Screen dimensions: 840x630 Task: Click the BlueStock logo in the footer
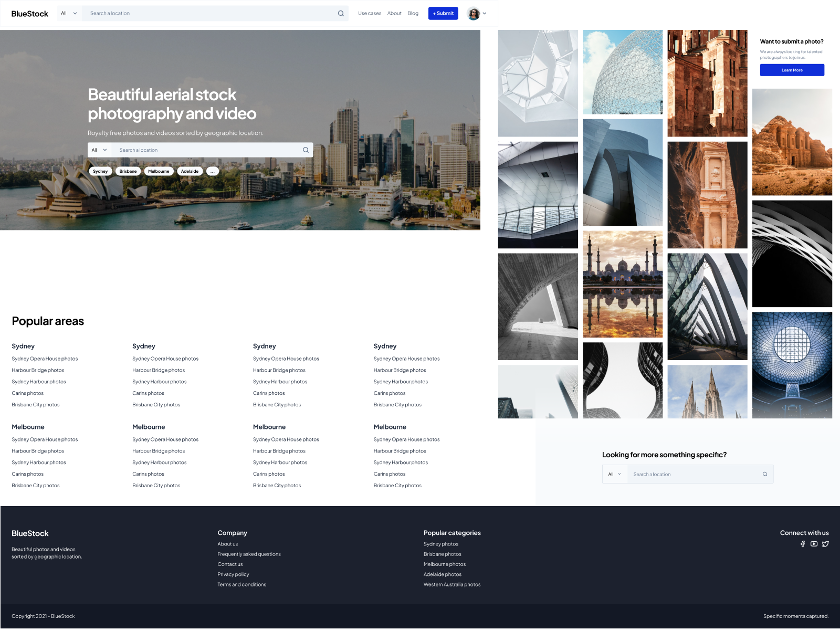click(30, 533)
